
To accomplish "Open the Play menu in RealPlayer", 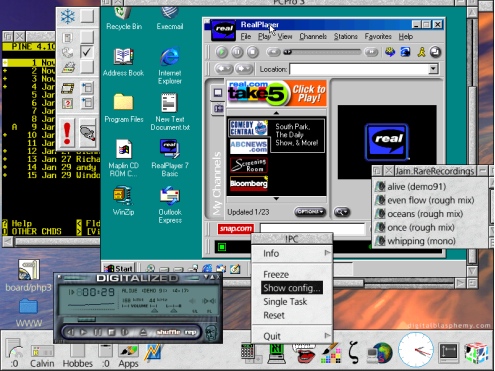I will coord(264,36).
